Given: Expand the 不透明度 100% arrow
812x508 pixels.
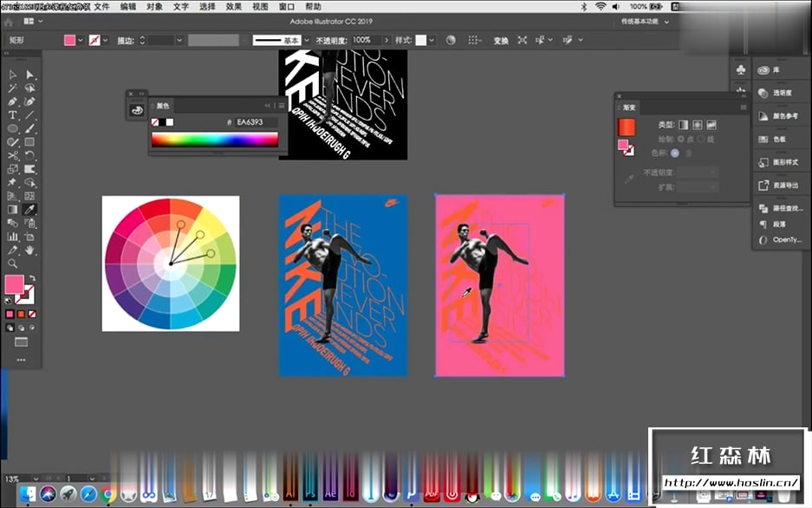Looking at the screenshot, I should click(x=387, y=40).
